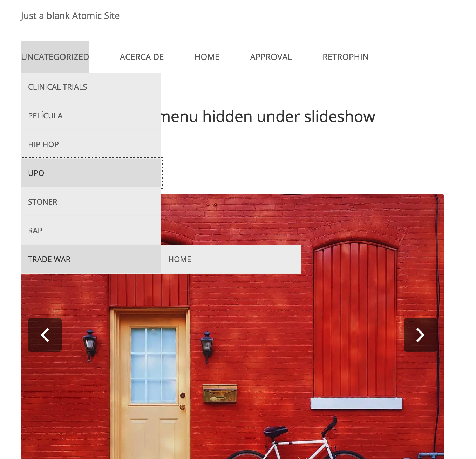This screenshot has width=476, height=459.
Task: Open Home in the top navigation bar
Action: 207,57
